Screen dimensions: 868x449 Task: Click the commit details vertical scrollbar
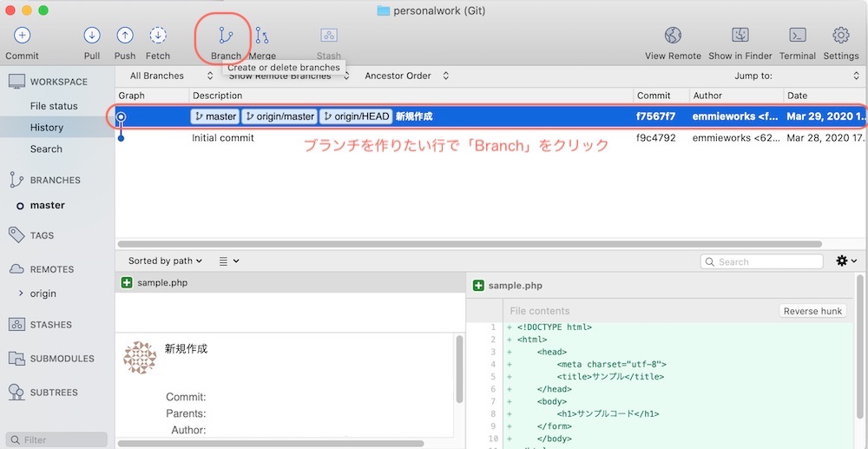[459, 369]
